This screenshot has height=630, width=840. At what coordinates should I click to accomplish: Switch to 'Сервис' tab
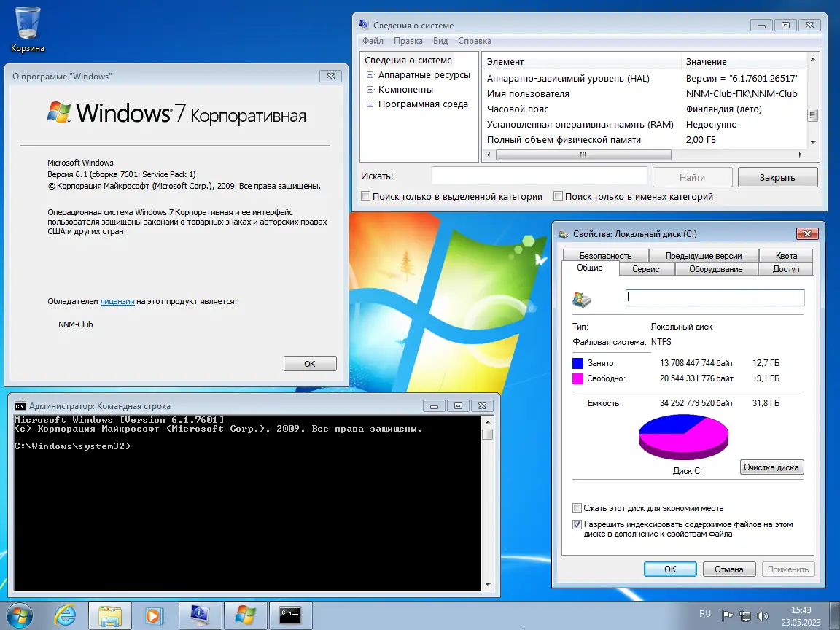click(645, 269)
